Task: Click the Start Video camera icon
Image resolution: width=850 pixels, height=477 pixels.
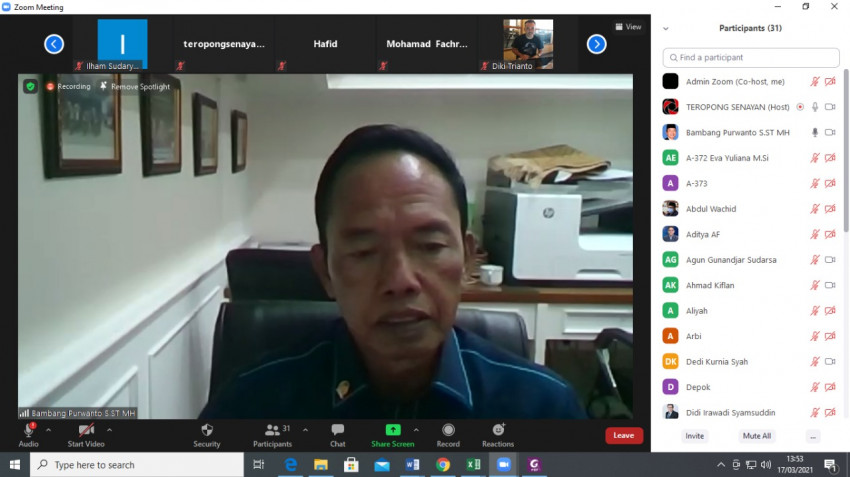Action: tap(86, 430)
